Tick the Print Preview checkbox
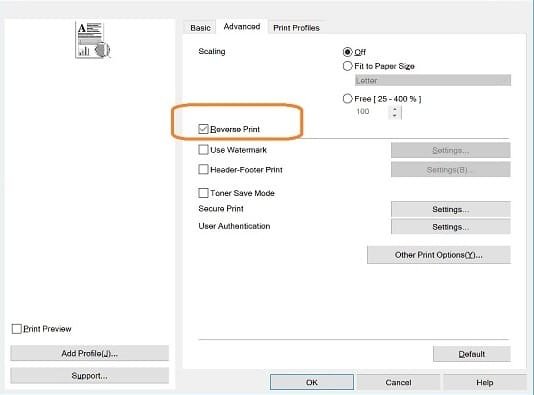This screenshot has width=534, height=395. [16, 329]
